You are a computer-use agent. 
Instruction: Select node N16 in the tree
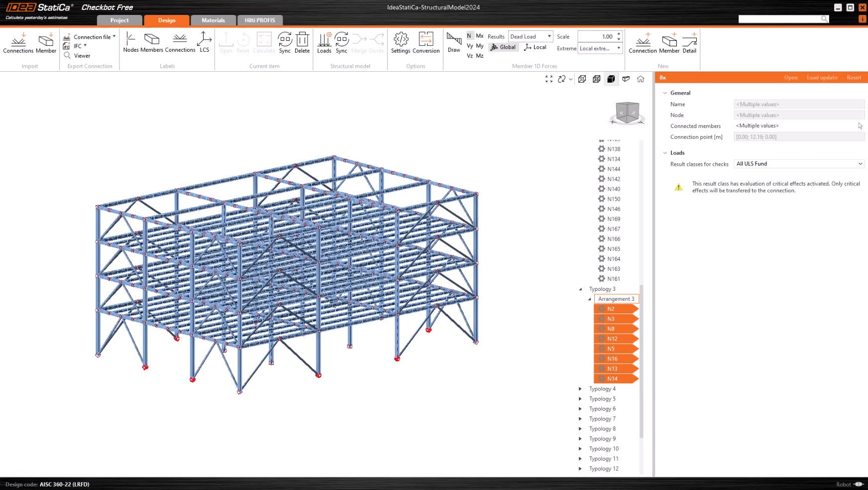613,359
